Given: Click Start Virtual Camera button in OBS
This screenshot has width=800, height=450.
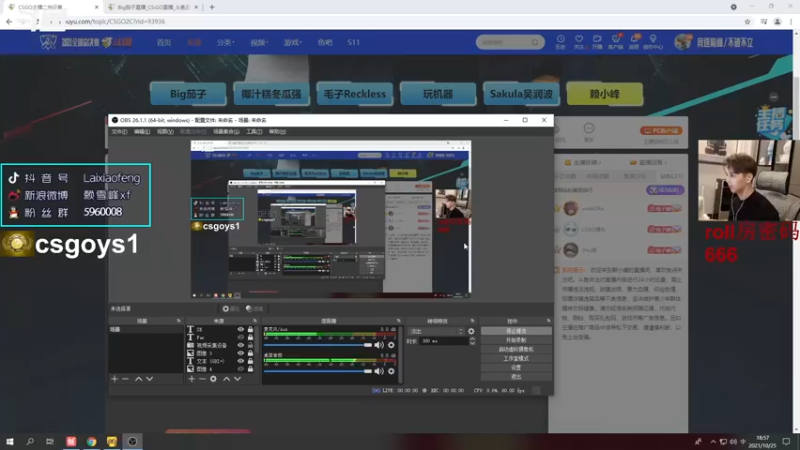Looking at the screenshot, I should tap(516, 349).
